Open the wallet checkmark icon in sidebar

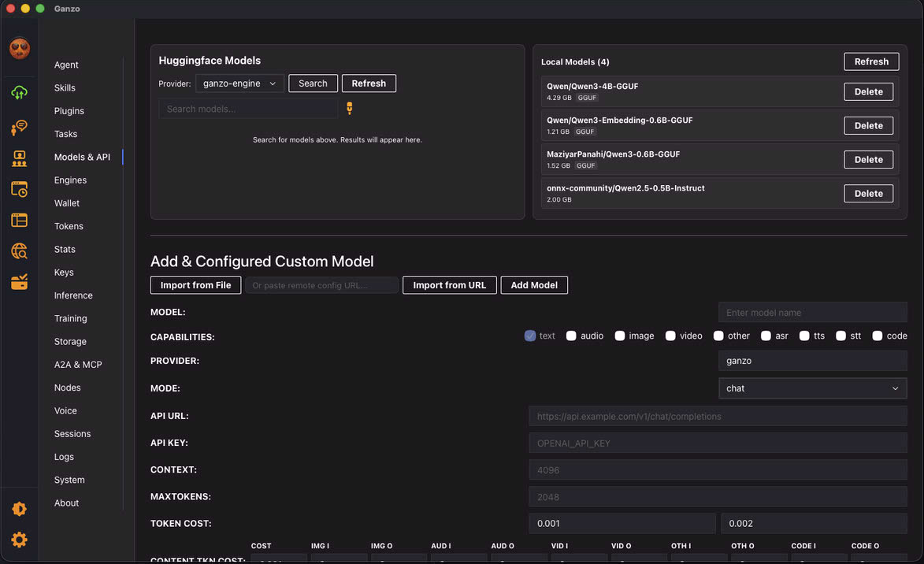click(20, 282)
